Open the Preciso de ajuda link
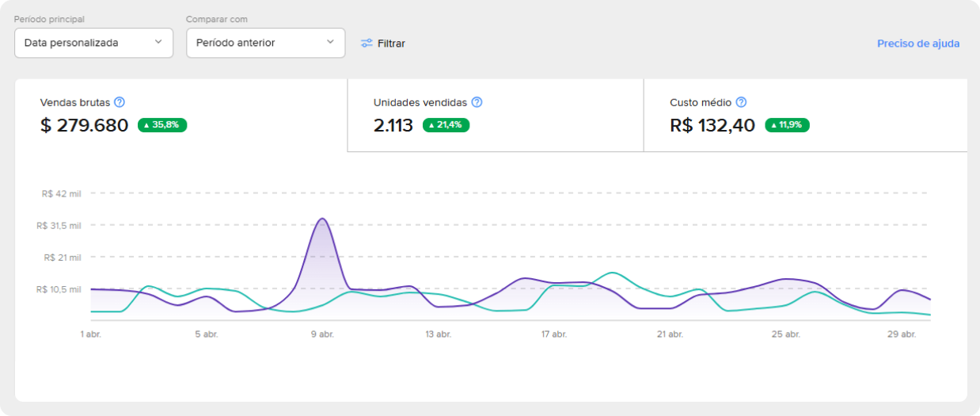The width and height of the screenshot is (980, 416). tap(917, 44)
